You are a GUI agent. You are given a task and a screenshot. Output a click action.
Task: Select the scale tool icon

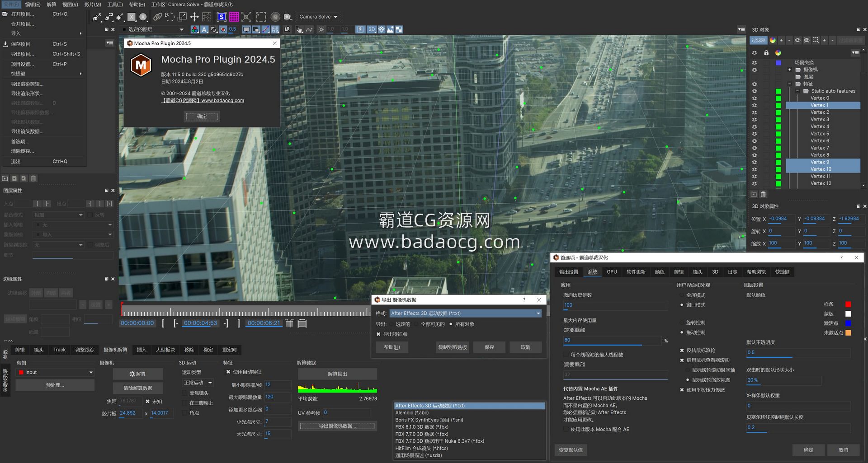pos(182,17)
